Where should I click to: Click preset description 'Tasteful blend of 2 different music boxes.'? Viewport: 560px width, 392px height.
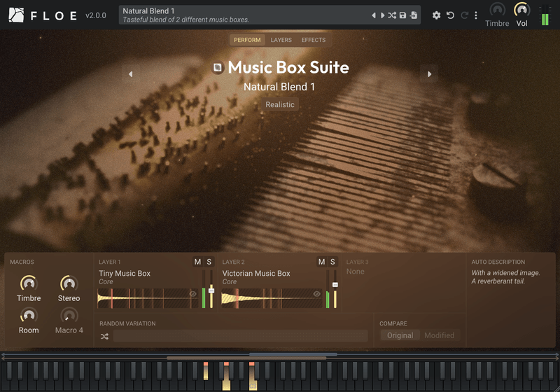tap(185, 20)
